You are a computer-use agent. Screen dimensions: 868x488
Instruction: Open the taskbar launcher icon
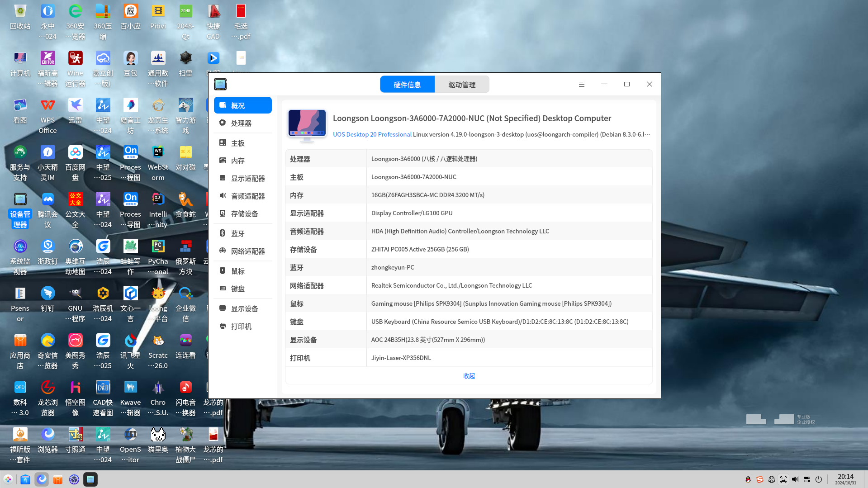pos(8,479)
